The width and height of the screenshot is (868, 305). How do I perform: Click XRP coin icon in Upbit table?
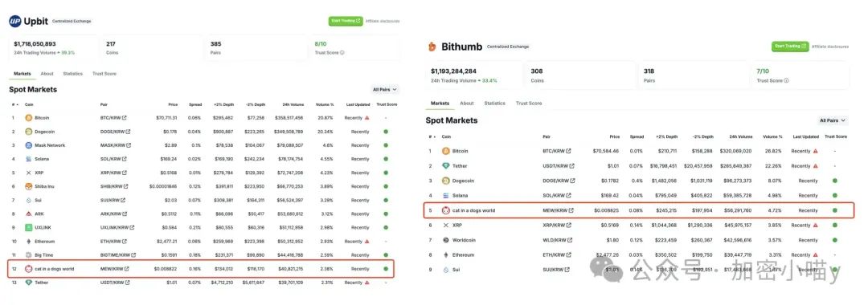(29, 173)
